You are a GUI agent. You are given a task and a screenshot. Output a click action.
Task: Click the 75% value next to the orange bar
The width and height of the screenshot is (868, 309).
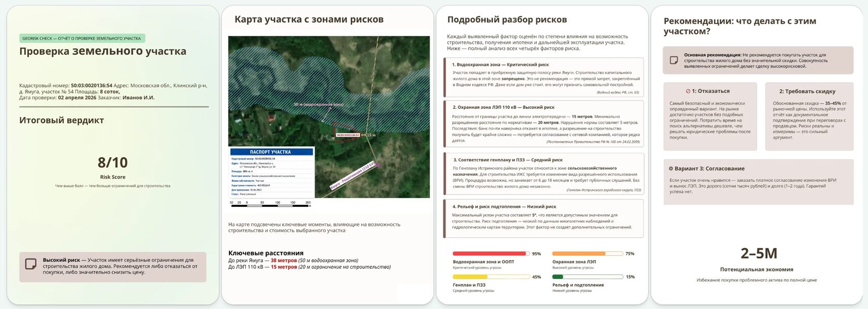click(630, 254)
